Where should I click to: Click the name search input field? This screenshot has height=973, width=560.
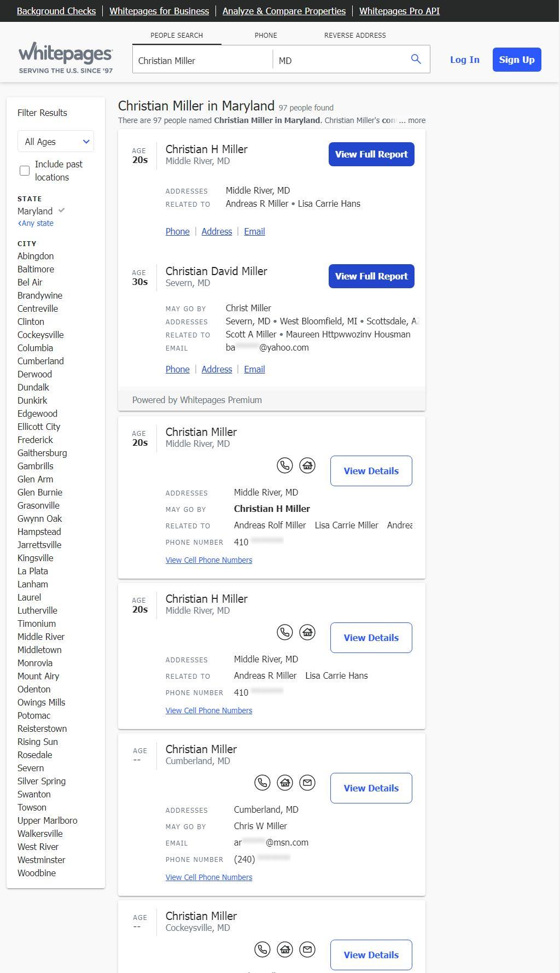pos(202,60)
